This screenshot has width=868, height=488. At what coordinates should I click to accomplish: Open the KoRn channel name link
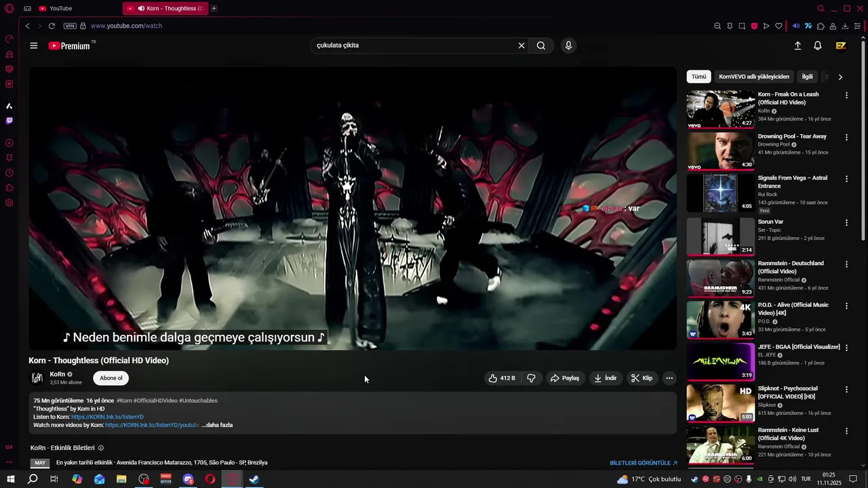pos(58,374)
